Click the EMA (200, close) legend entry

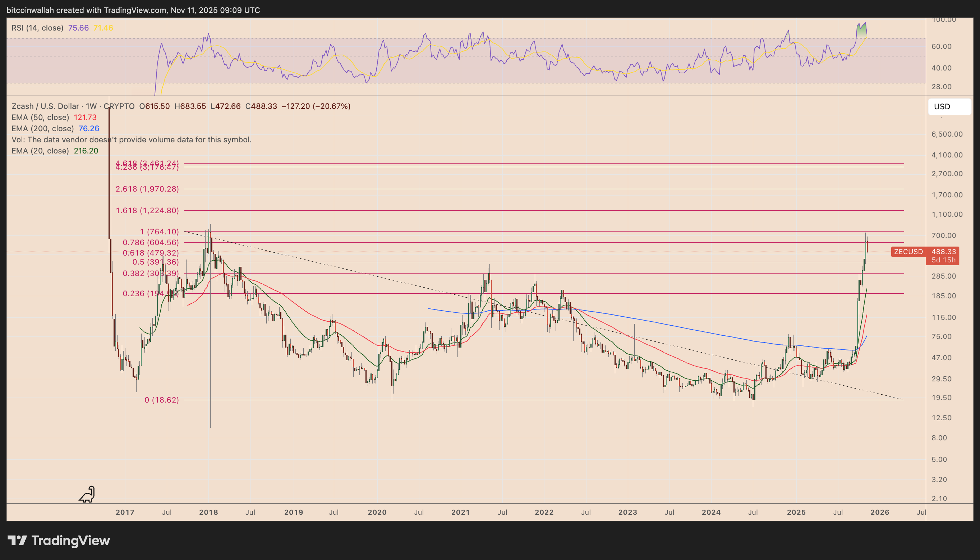point(42,128)
